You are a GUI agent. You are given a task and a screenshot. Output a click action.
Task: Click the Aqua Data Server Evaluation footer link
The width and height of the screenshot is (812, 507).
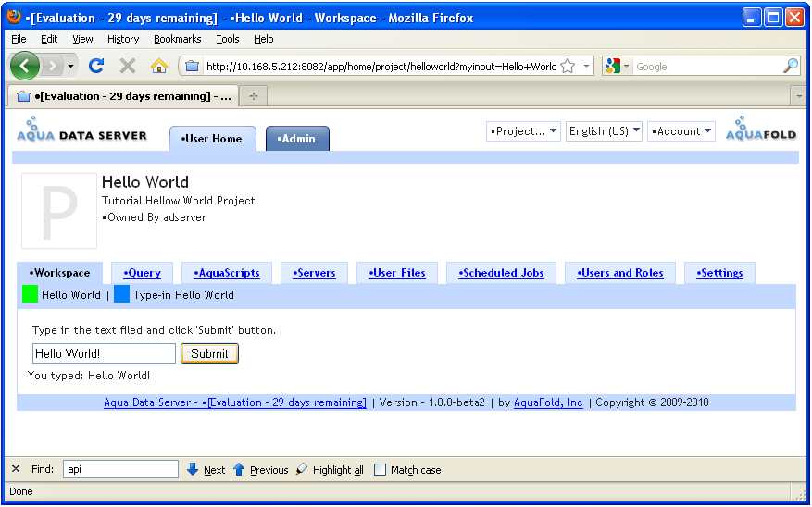click(235, 402)
